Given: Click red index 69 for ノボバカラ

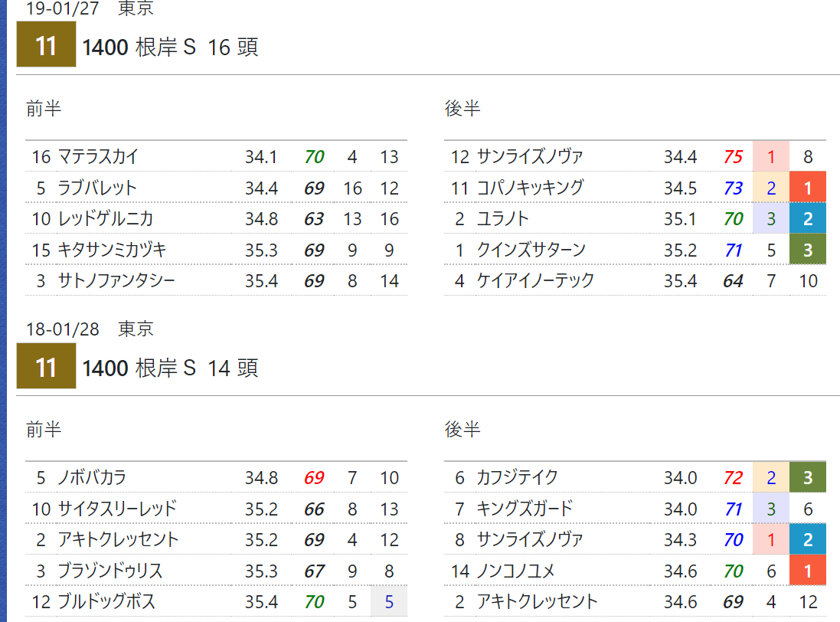Looking at the screenshot, I should [314, 477].
